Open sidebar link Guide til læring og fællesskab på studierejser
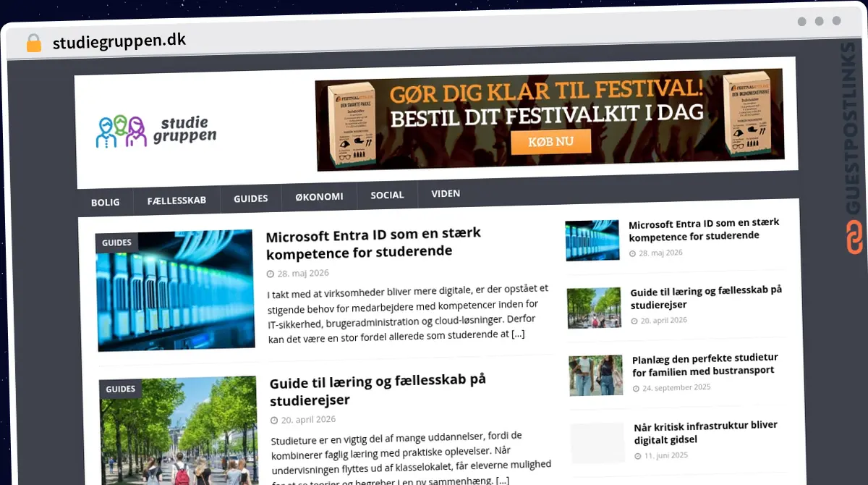Screen dimensions: 868x485 pos(706,297)
